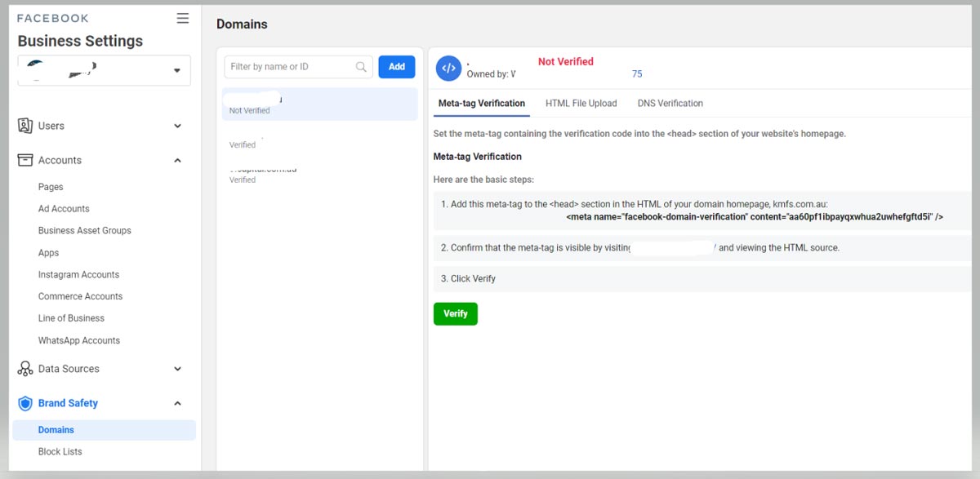Click the Brand Safety shield icon
The width and height of the screenshot is (980, 479).
[24, 403]
